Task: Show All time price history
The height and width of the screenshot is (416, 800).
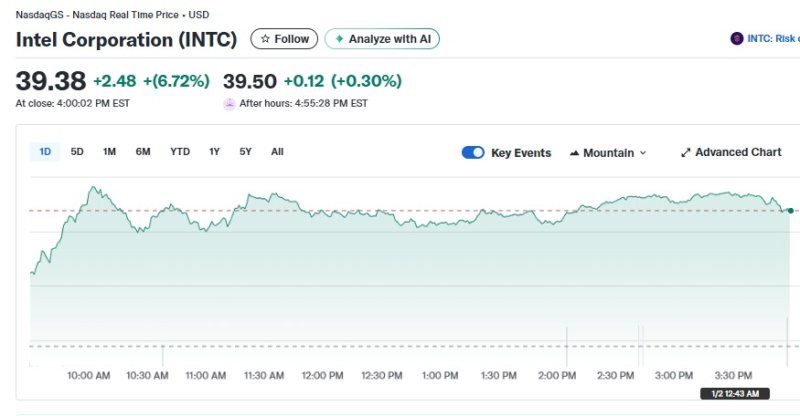Action: pyautogui.click(x=277, y=152)
